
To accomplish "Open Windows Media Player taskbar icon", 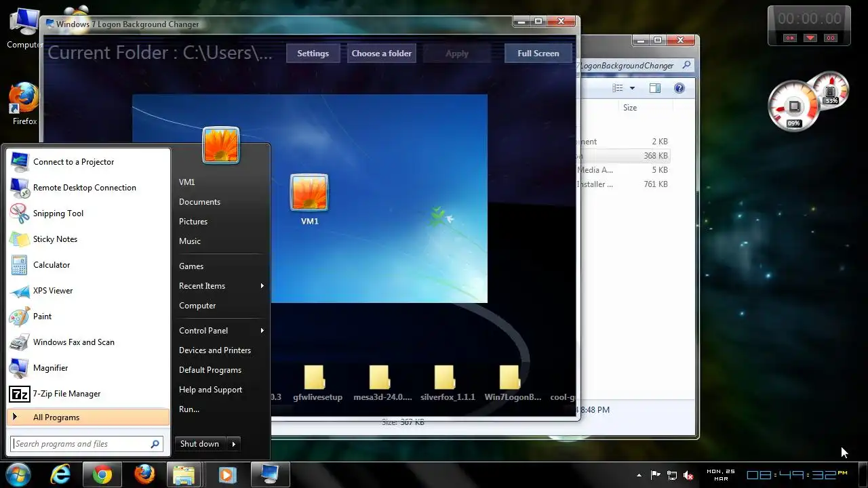I will [227, 474].
